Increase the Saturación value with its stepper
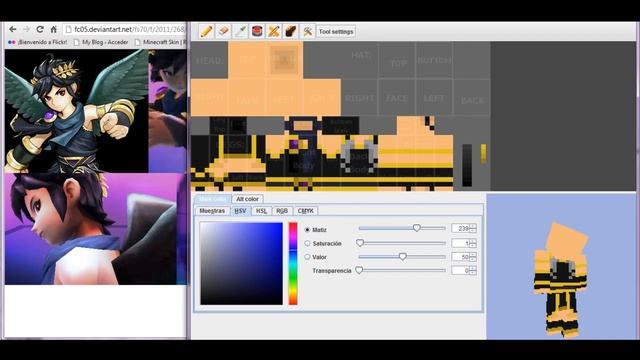 coord(473,241)
